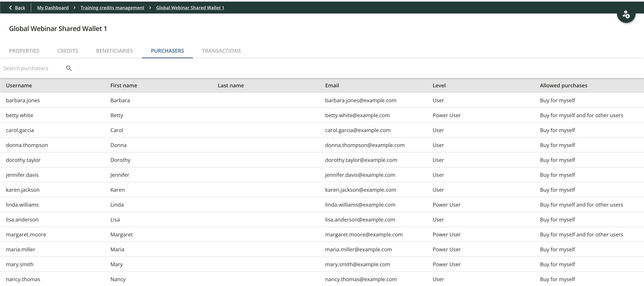The height and width of the screenshot is (286, 644).
Task: Click the Level column header
Action: click(439, 85)
